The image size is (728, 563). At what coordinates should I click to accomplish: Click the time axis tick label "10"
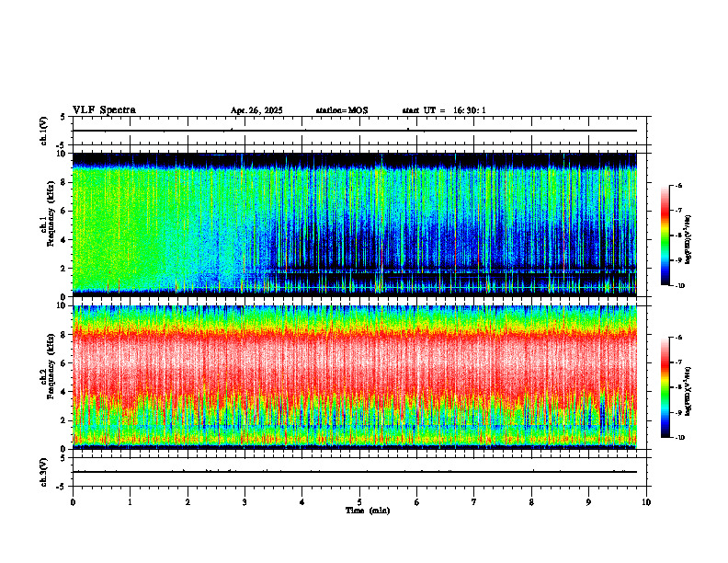tap(646, 502)
